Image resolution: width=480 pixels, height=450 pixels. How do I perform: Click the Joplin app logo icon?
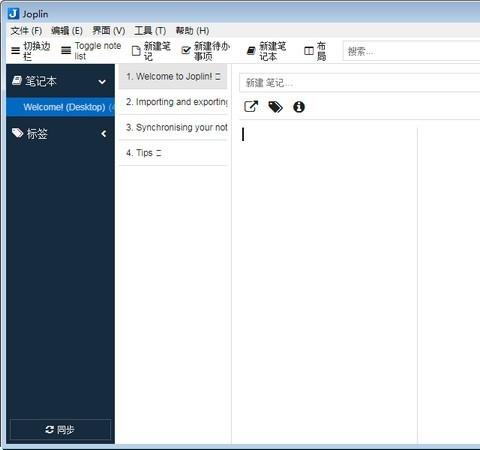click(x=14, y=14)
